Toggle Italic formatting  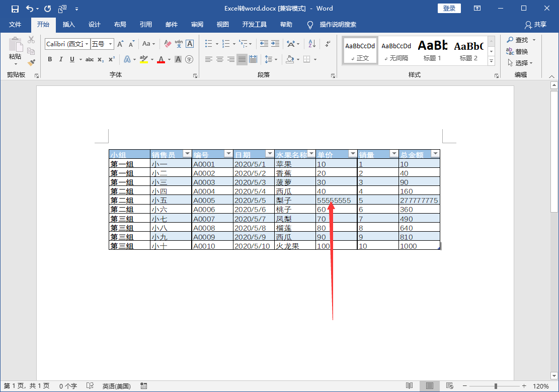click(61, 59)
